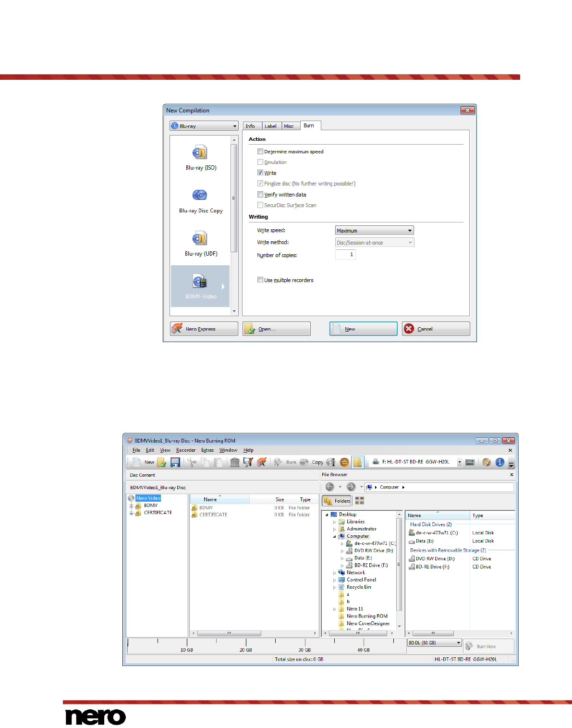This screenshot has width=572, height=728.
Task: Create a new compilation via toolbar New
Action: point(143,462)
